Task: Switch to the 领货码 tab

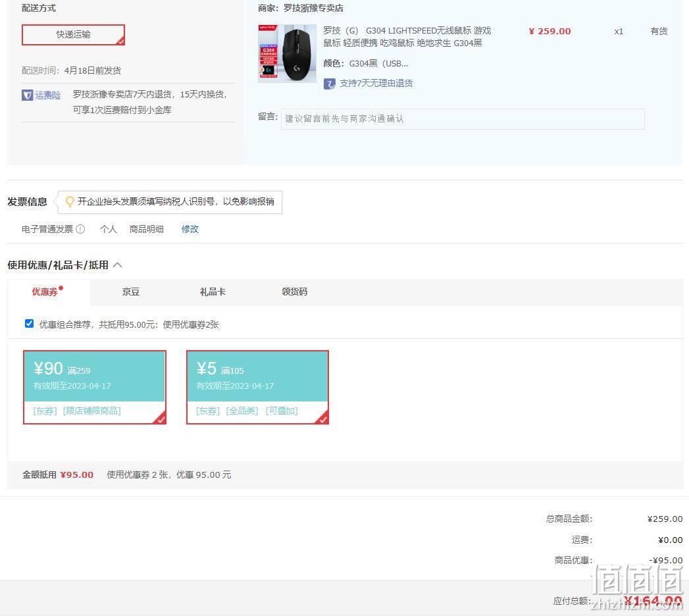Action: [294, 292]
